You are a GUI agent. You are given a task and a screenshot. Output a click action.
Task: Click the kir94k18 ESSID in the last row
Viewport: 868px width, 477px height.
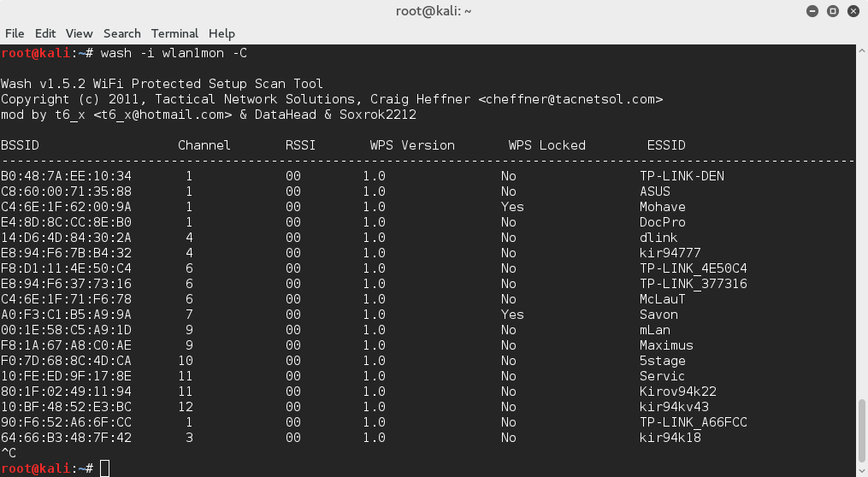(670, 438)
